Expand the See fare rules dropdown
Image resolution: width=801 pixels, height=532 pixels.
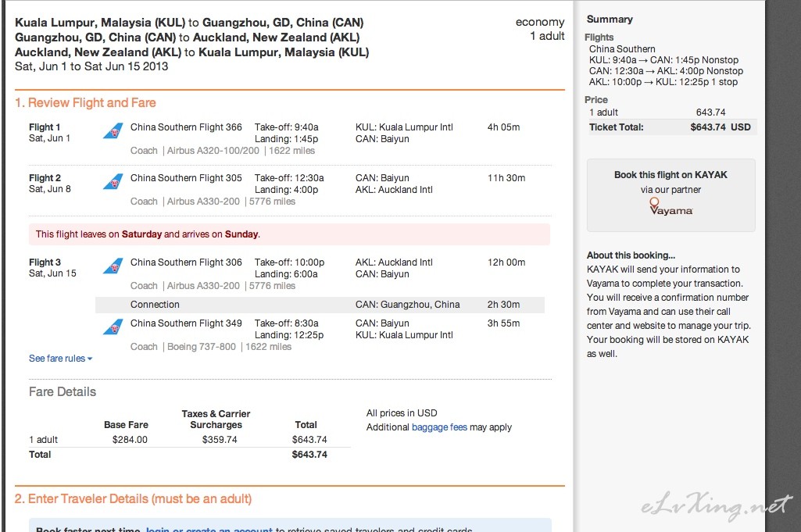[x=60, y=359]
